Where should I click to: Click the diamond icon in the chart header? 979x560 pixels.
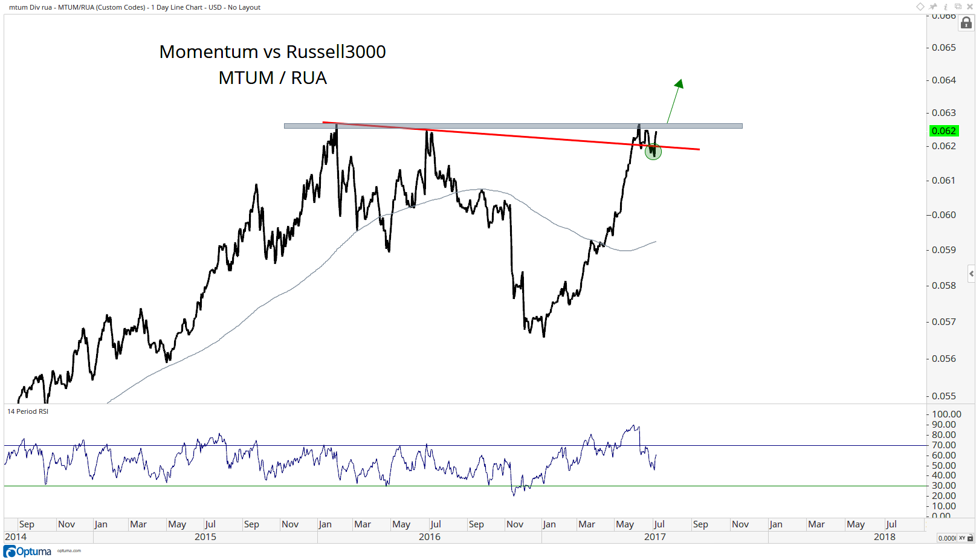pyautogui.click(x=920, y=7)
